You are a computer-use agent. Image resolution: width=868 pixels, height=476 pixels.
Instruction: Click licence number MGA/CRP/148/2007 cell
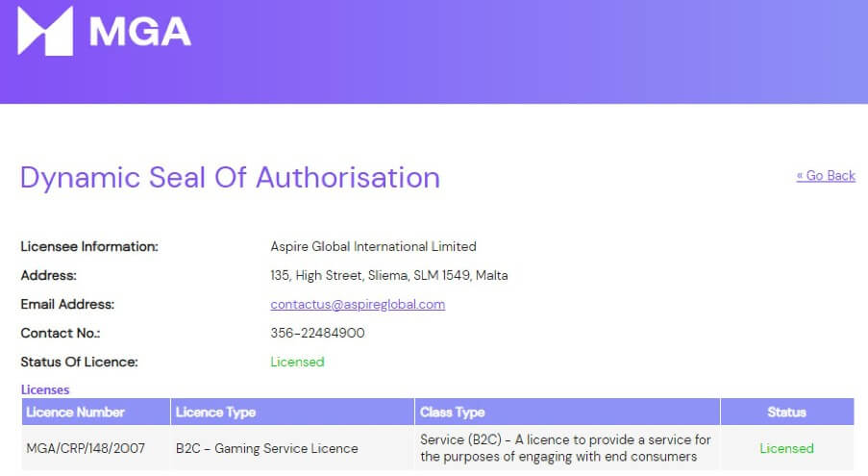[x=86, y=448]
